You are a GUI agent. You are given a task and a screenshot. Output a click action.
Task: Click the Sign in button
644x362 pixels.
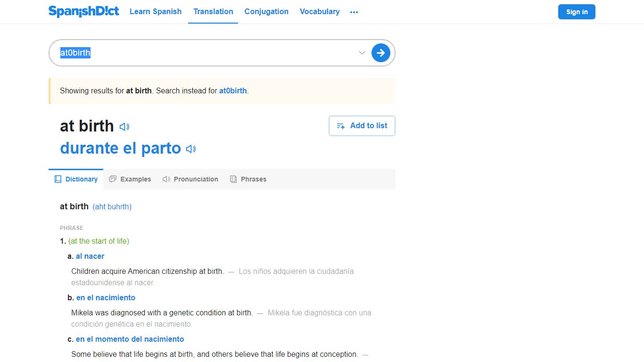coord(577,12)
